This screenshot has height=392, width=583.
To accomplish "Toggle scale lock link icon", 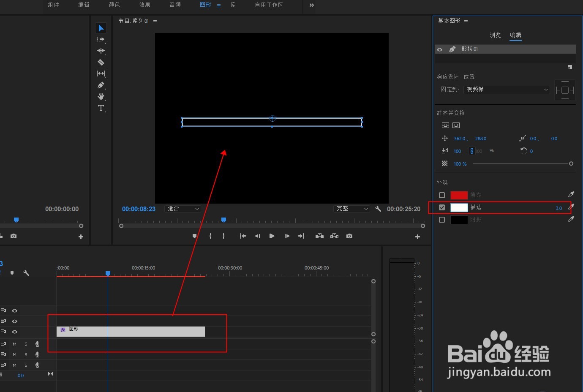I will click(x=472, y=151).
